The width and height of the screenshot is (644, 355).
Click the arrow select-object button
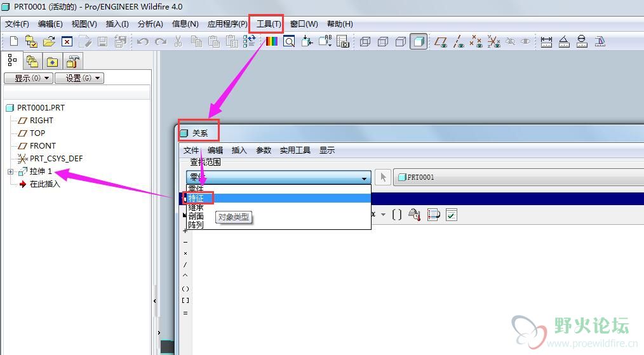click(383, 177)
